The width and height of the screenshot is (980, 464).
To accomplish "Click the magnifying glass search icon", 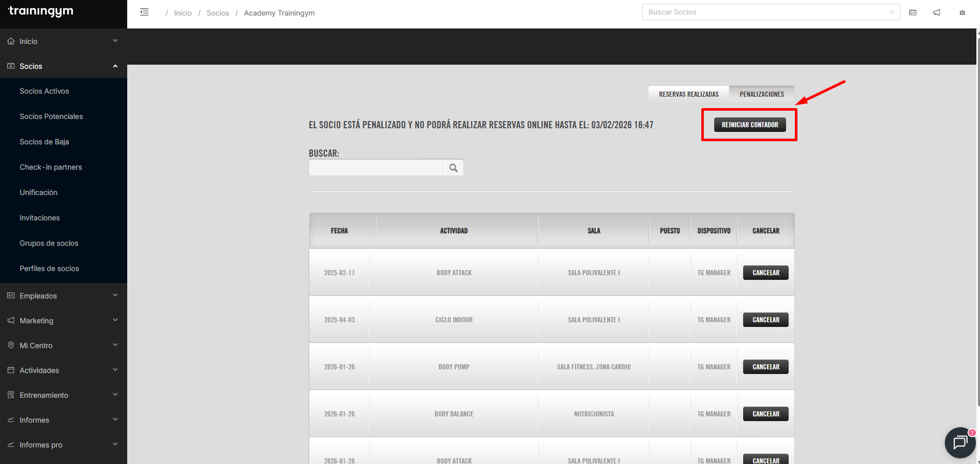I will 454,168.
